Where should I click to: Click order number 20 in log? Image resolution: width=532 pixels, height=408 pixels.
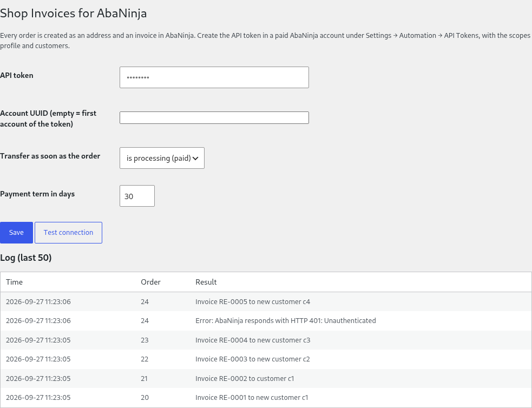pyautogui.click(x=145, y=398)
